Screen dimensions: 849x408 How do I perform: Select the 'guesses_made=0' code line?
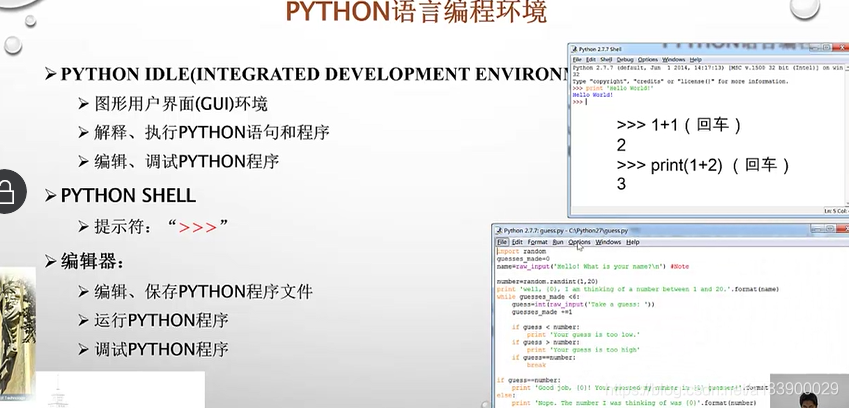(x=523, y=259)
